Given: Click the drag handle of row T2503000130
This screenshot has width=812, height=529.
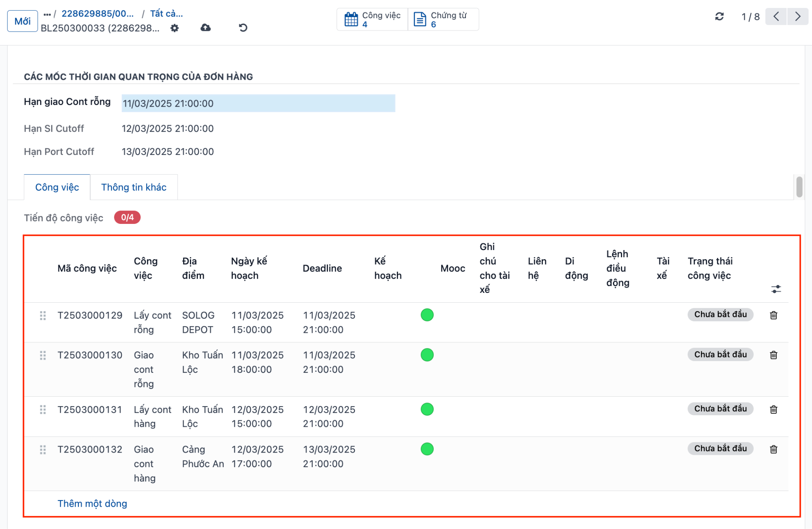Looking at the screenshot, I should click(x=43, y=355).
